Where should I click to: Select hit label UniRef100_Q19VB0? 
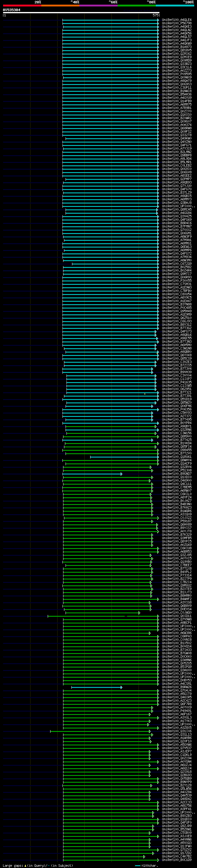tap(176, 562)
